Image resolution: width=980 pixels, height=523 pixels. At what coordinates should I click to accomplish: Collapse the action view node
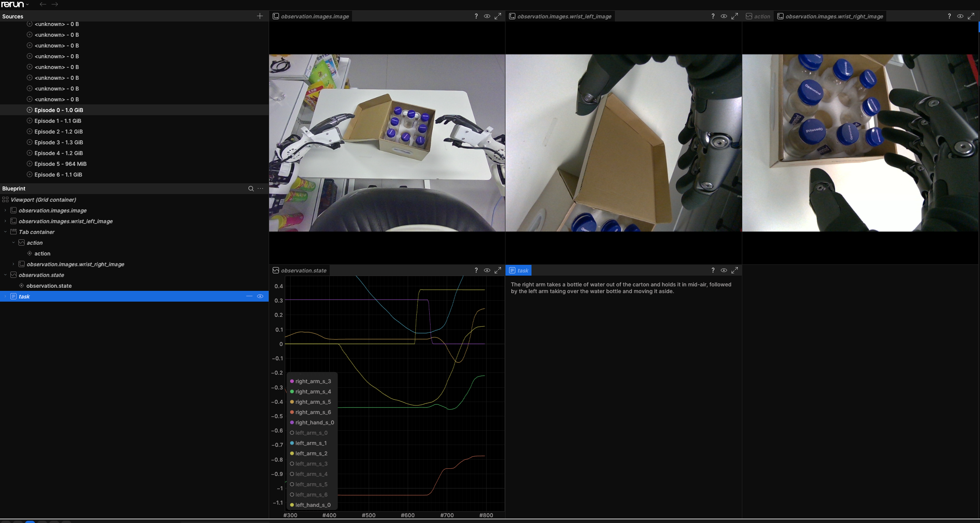[13, 242]
